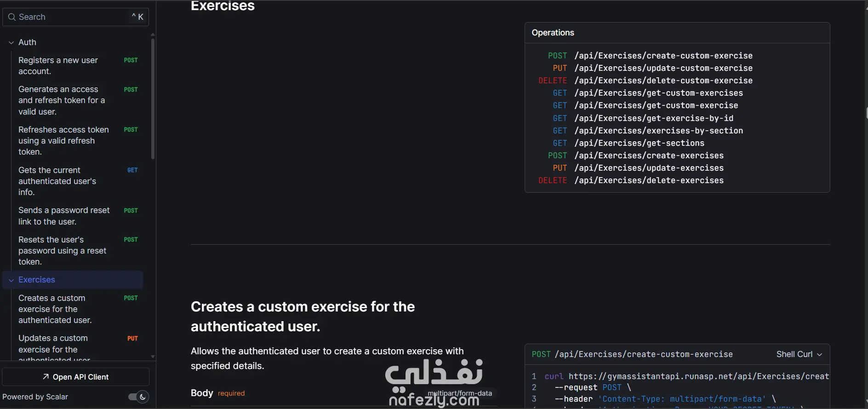Click the Open API Client button

76,377
